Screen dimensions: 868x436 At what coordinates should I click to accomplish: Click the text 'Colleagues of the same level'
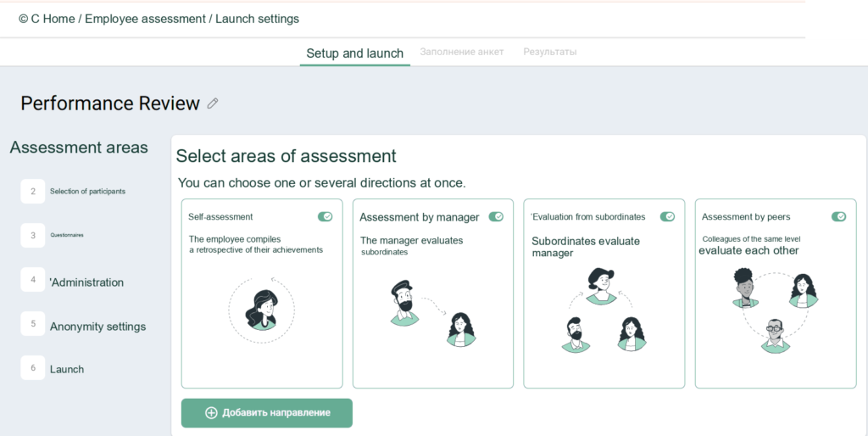point(751,239)
